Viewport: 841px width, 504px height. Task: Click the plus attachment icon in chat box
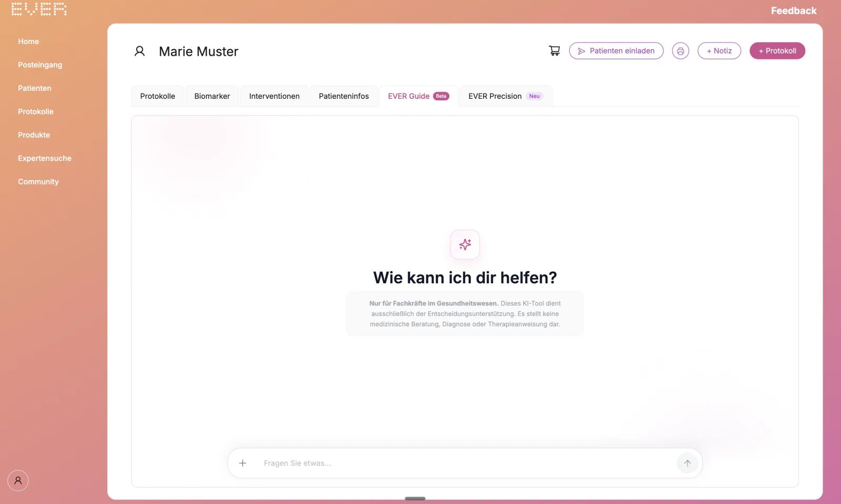coord(242,463)
